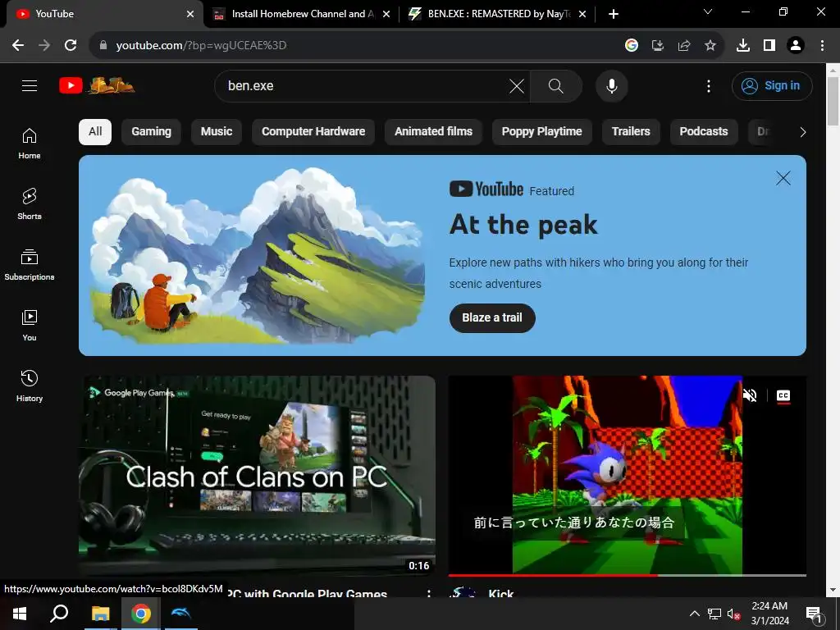The width and height of the screenshot is (840, 630).
Task: Select the All filter chip
Action: (95, 132)
